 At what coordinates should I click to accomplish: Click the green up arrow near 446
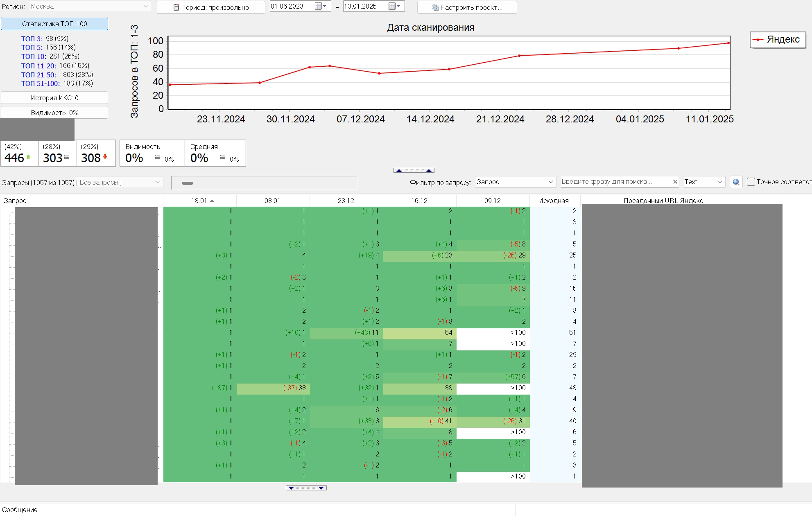[29, 157]
